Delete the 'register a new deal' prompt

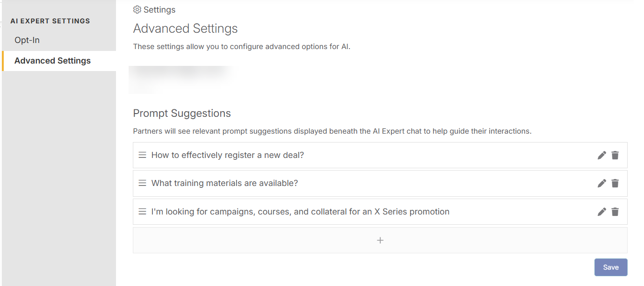(x=615, y=155)
